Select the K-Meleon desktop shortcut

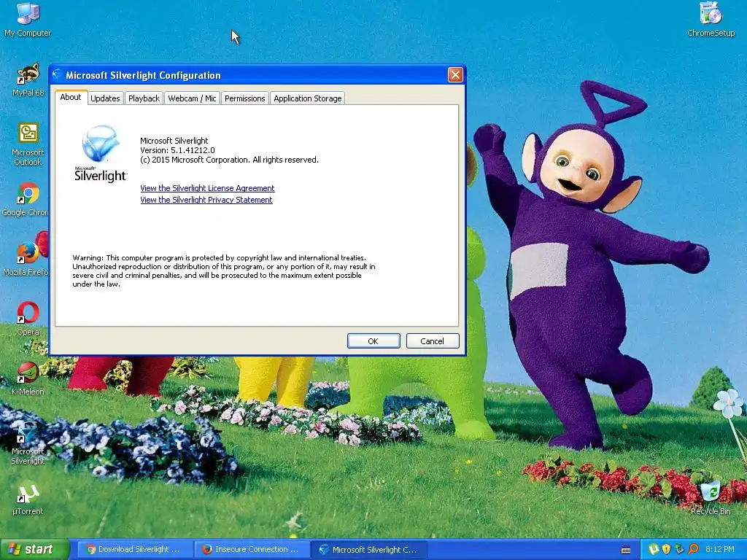coord(28,379)
